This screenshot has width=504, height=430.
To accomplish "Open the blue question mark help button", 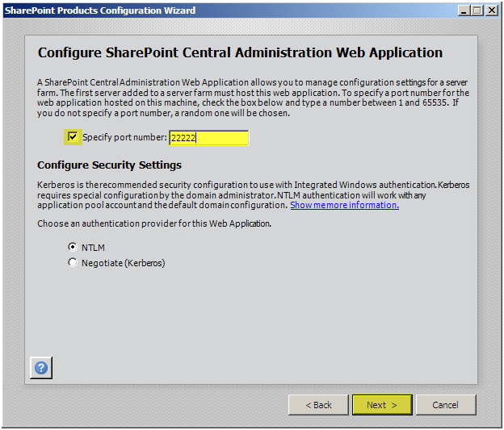I will [41, 367].
